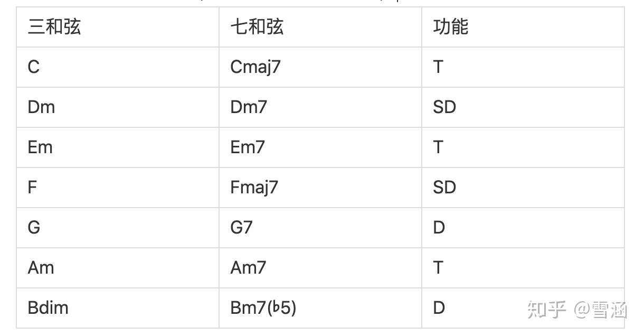
Task: Click the Em7 cell
Action: (x=247, y=147)
